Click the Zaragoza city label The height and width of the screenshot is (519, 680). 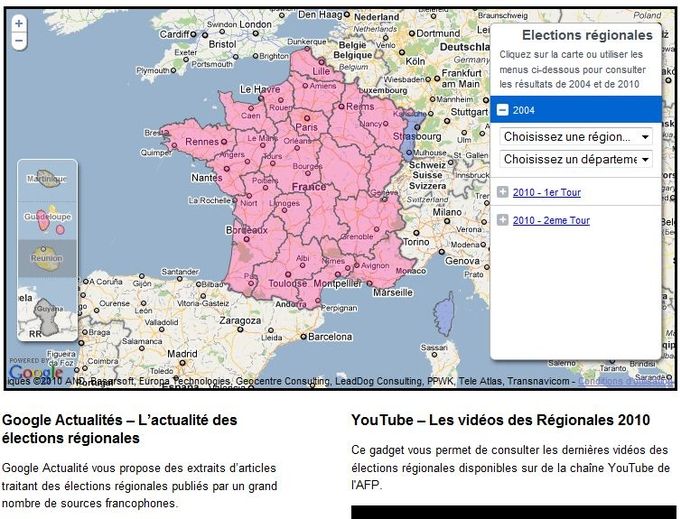(x=240, y=321)
